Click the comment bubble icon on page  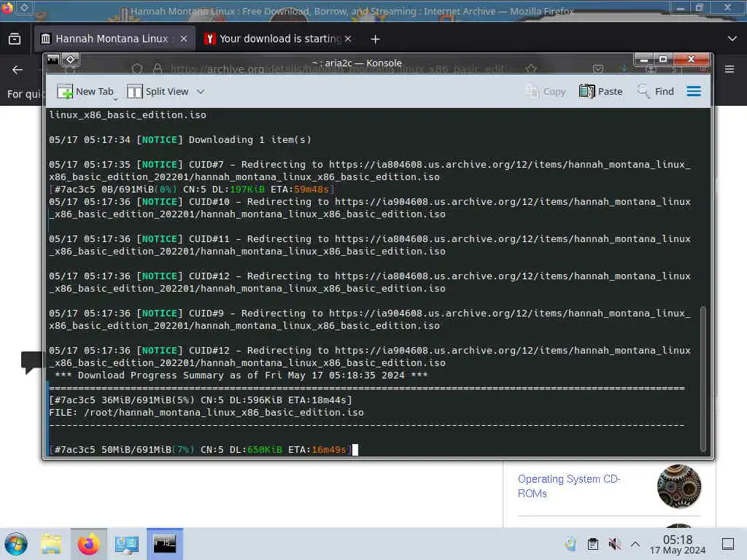point(31,362)
